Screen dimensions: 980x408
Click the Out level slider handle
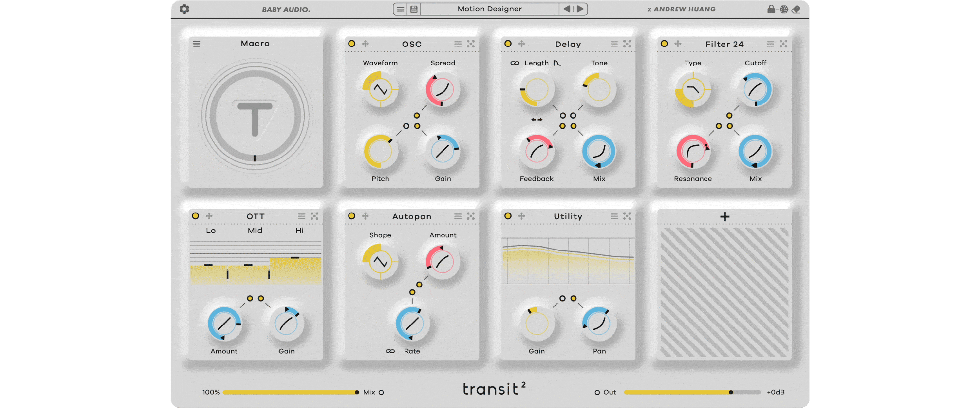click(x=731, y=392)
